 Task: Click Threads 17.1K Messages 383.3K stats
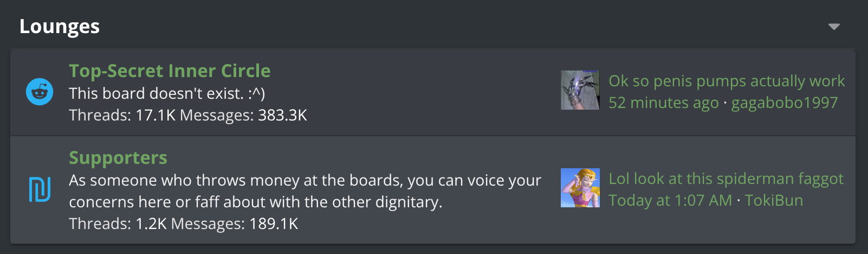coord(188,115)
